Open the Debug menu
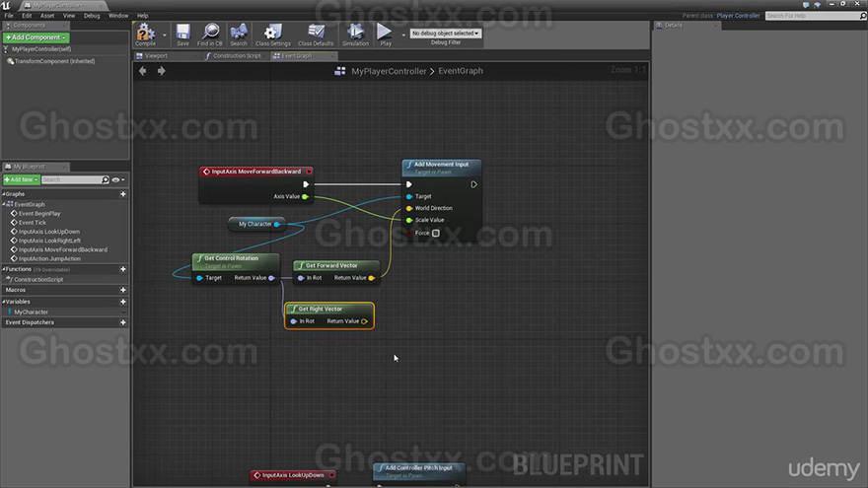The height and width of the screenshot is (488, 868). [92, 16]
